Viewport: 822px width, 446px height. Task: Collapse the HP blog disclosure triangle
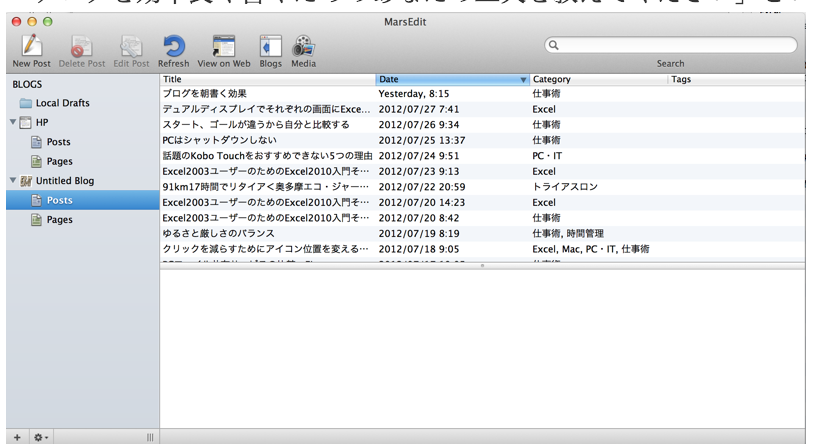(x=13, y=122)
